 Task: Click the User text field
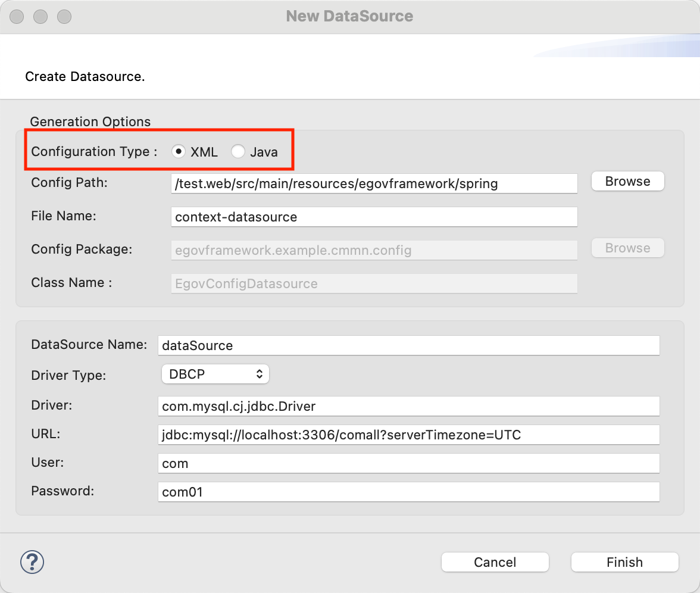(x=408, y=464)
